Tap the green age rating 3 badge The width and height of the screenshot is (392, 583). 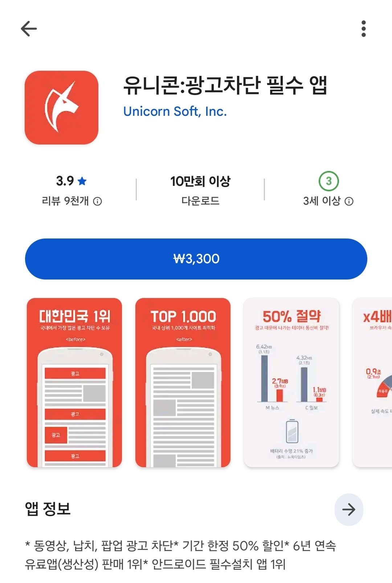(328, 181)
